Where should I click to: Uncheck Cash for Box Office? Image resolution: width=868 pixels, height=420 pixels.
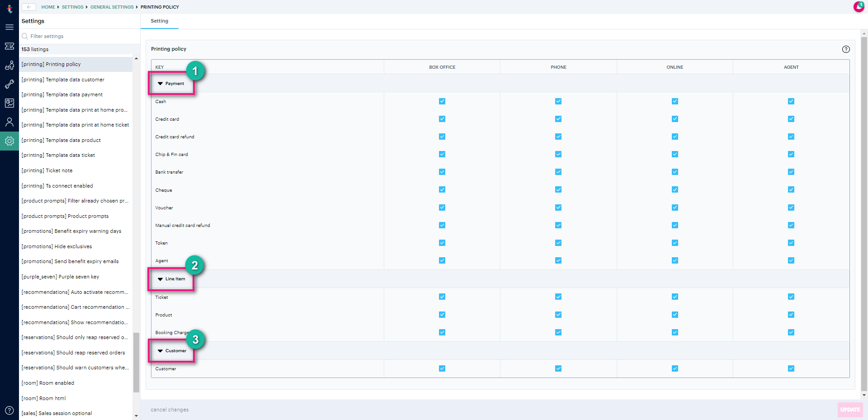(x=442, y=101)
